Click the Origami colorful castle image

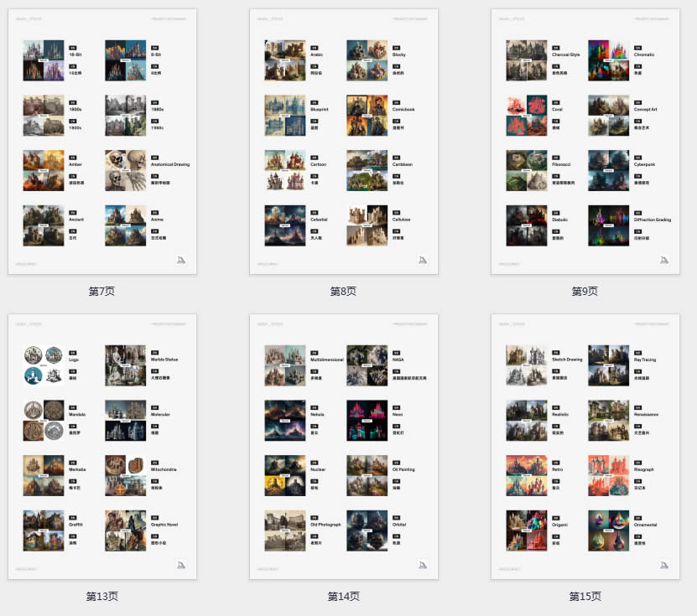527,530
